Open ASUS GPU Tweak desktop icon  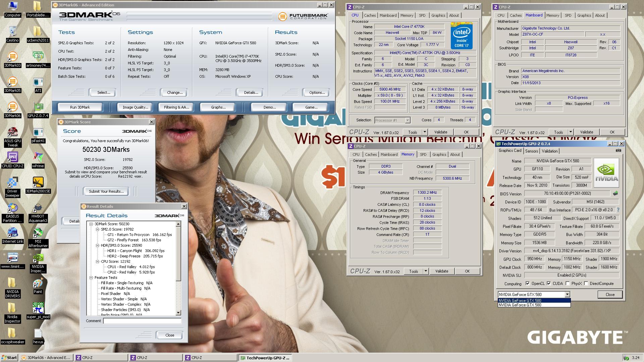click(x=12, y=137)
